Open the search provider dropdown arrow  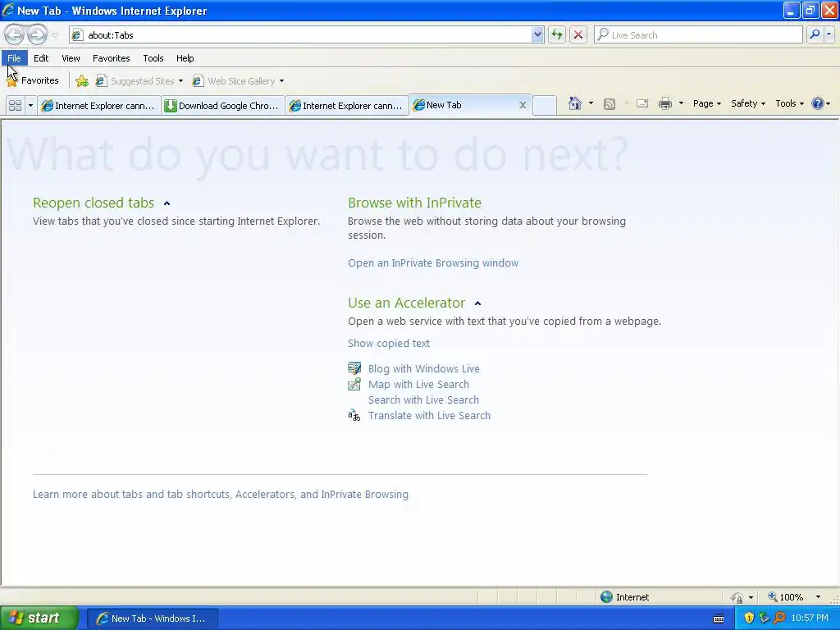829,34
